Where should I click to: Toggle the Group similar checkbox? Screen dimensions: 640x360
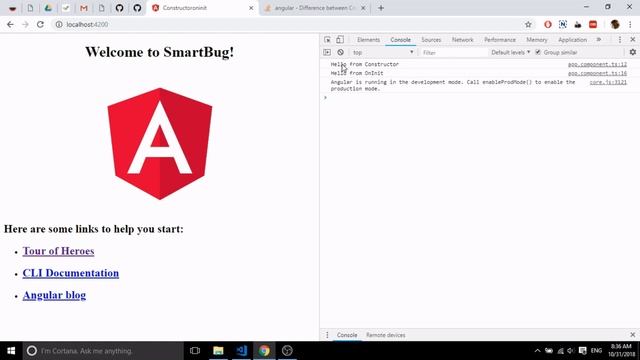538,52
